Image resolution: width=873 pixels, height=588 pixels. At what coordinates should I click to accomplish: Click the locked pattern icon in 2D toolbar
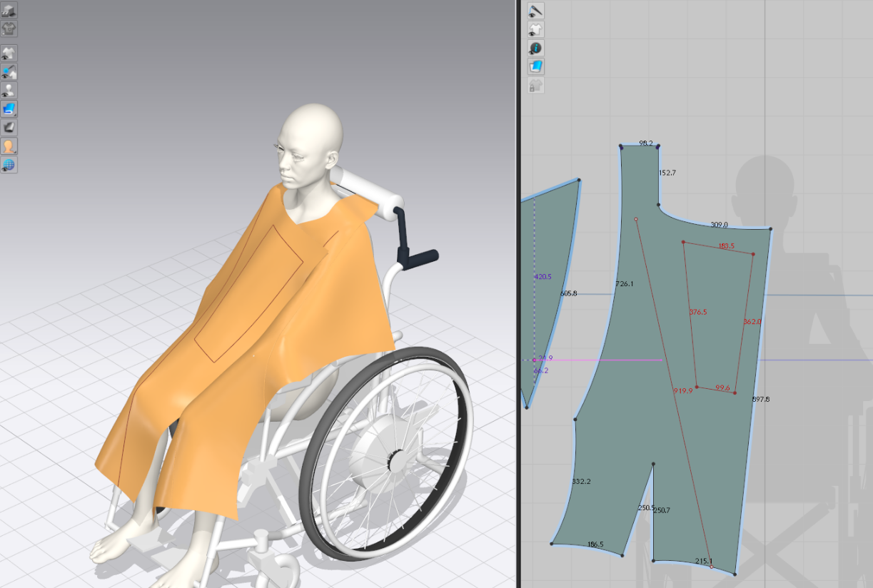pyautogui.click(x=535, y=86)
